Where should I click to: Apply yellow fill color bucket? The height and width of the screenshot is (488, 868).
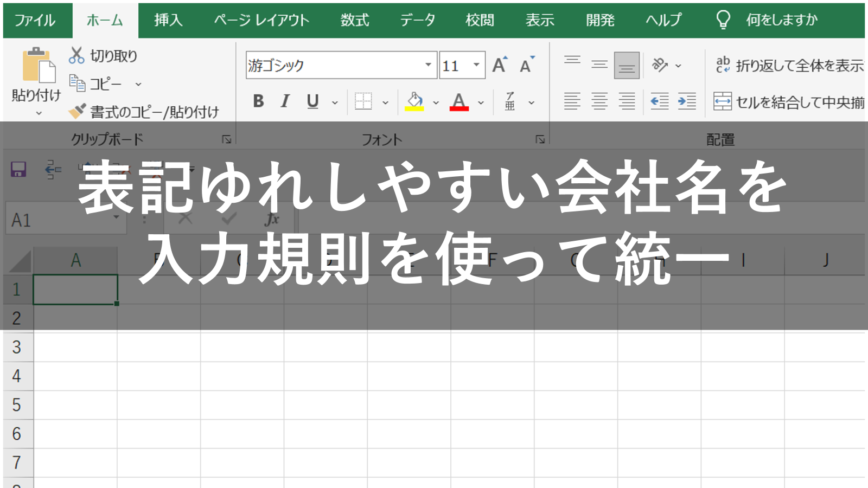414,101
